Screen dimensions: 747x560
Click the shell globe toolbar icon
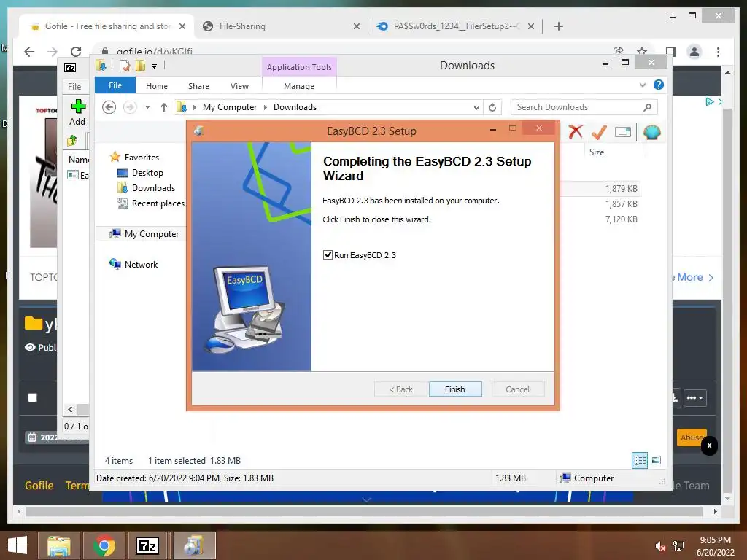[x=651, y=132]
